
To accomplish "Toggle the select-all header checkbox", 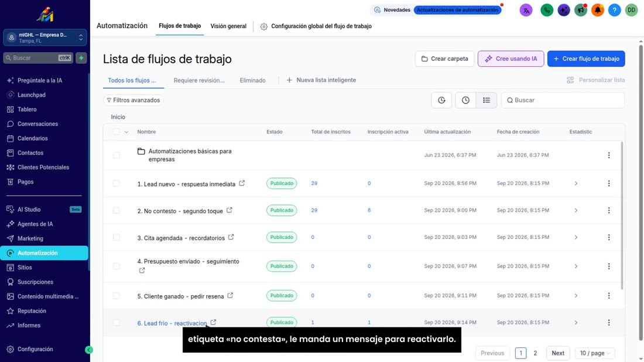I will pyautogui.click(x=117, y=132).
